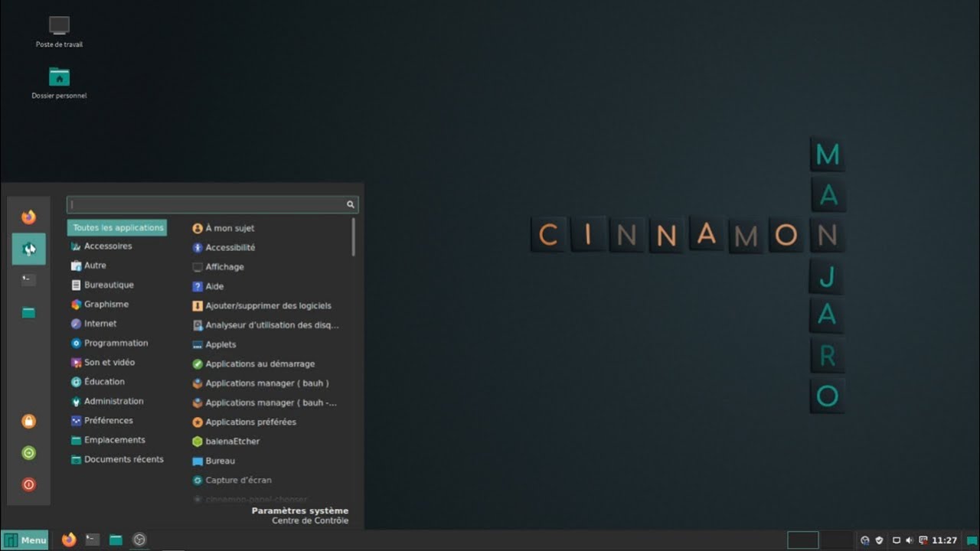Click the screen-shaped tray icon before volume
Screen dimensions: 980x551
tap(897, 540)
